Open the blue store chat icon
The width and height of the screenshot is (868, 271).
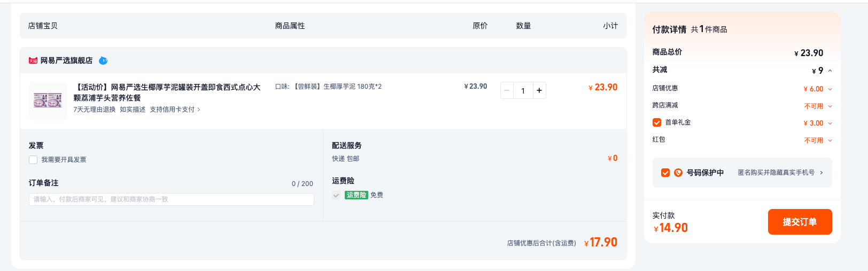pos(103,61)
